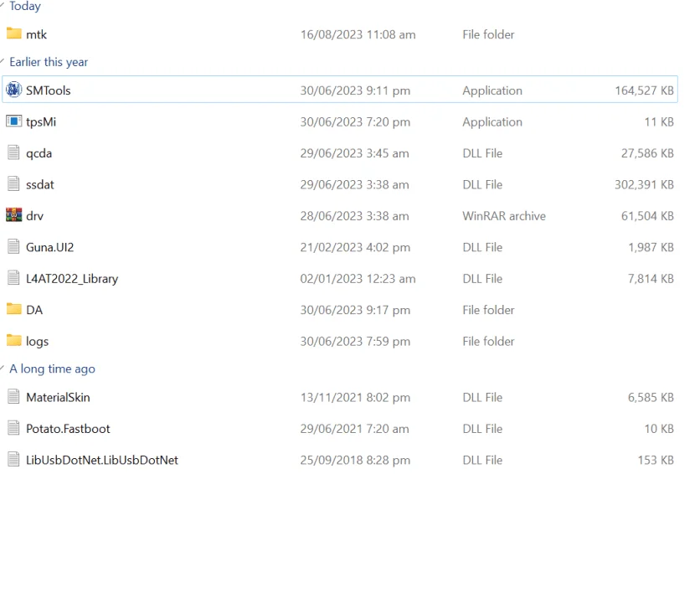Select the folder name DA
The height and width of the screenshot is (603, 700).
pos(34,310)
